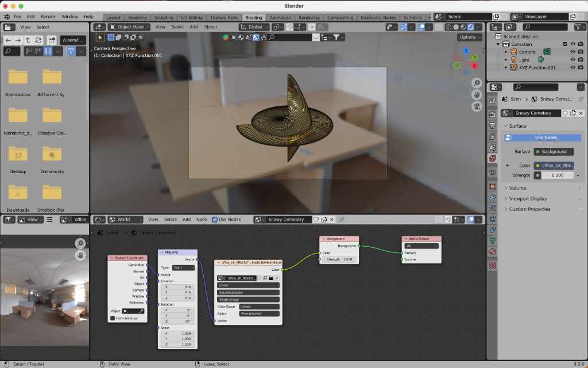The width and height of the screenshot is (588, 368).
Task: Click the camera view icon in viewport
Action: 477,106
